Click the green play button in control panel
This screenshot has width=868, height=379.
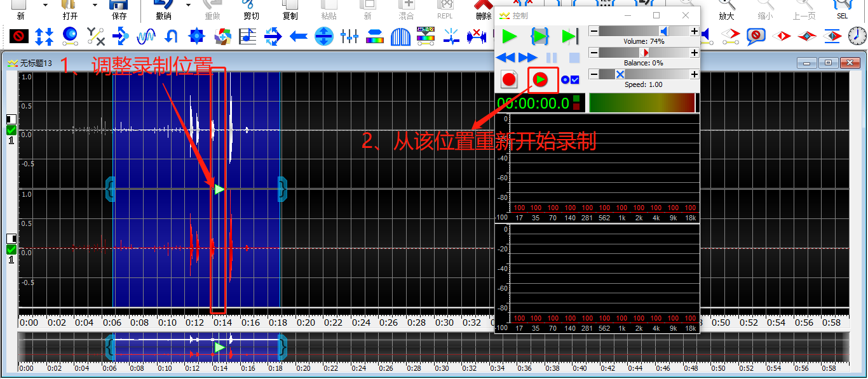[509, 36]
